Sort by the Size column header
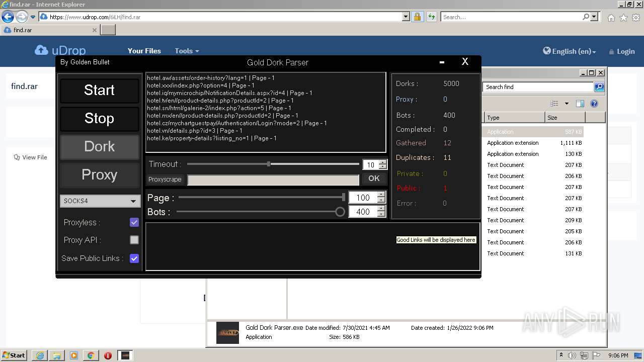The height and width of the screenshot is (362, 644). click(x=565, y=118)
